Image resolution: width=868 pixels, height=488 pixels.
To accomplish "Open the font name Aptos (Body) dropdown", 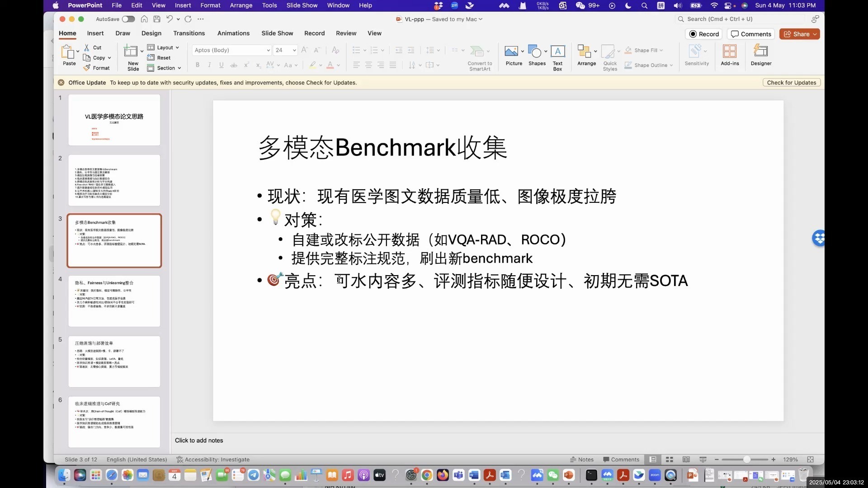I will point(268,50).
